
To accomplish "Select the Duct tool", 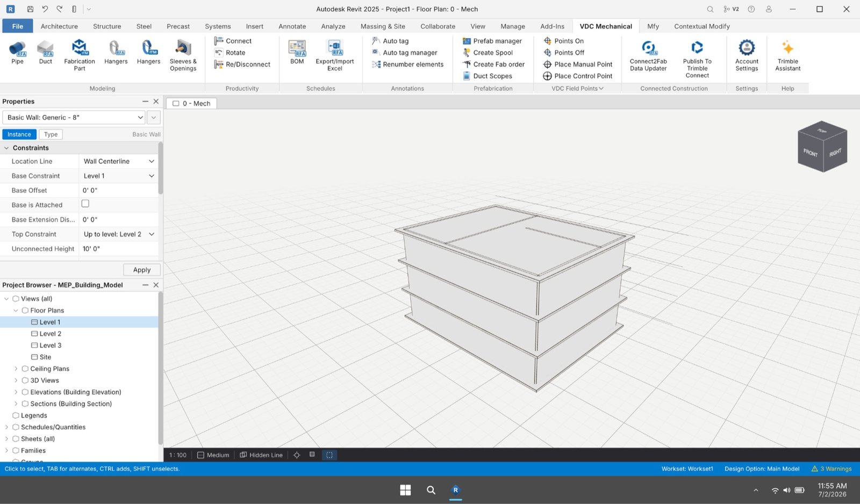I will (x=46, y=53).
